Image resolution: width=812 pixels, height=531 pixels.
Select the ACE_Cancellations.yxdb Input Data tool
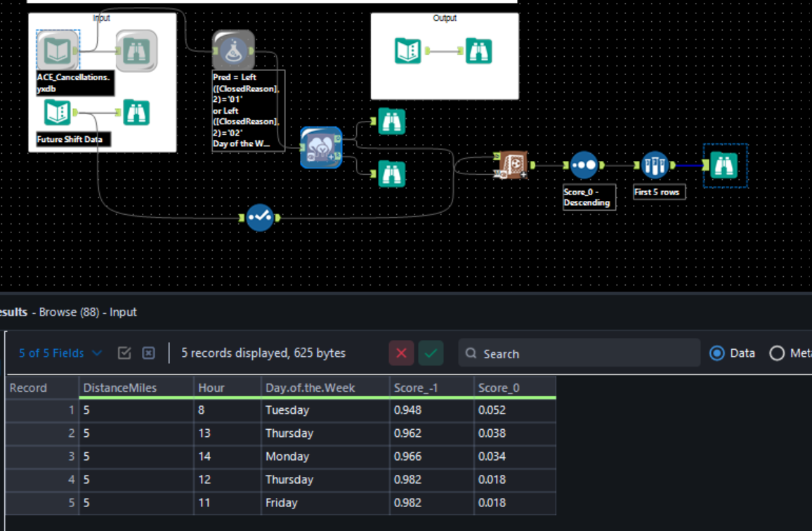pos(56,51)
